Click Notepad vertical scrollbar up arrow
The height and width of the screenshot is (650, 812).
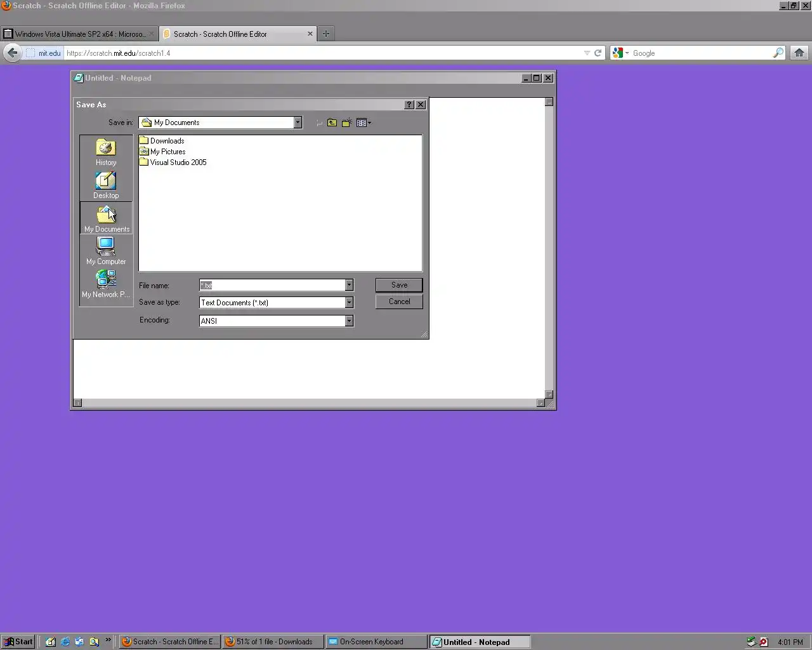pos(549,102)
